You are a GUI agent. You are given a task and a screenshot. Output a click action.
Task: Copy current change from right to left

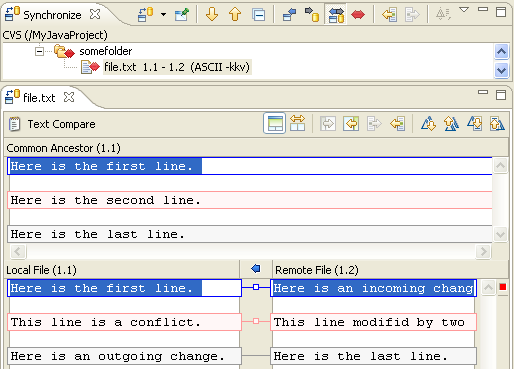pos(398,124)
